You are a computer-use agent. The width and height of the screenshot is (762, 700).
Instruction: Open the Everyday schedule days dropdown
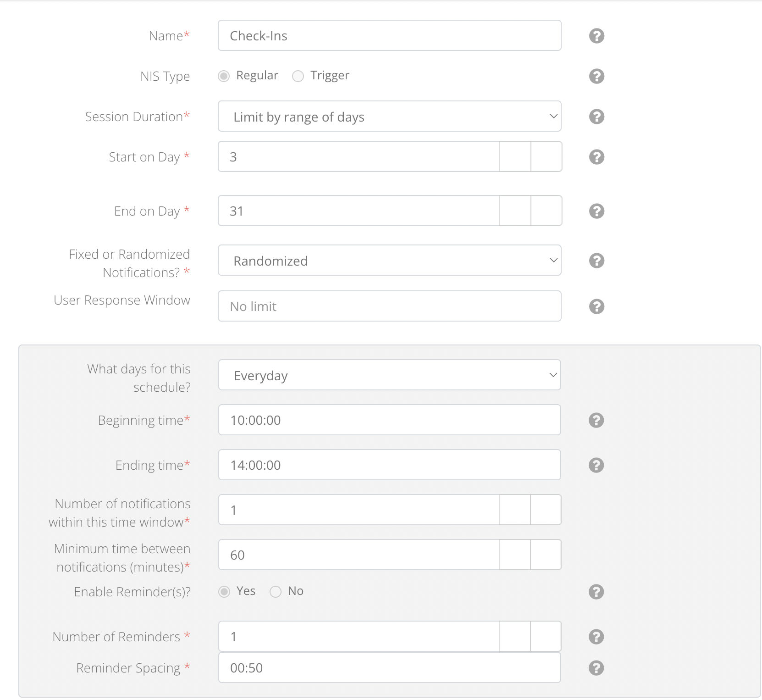(x=389, y=375)
